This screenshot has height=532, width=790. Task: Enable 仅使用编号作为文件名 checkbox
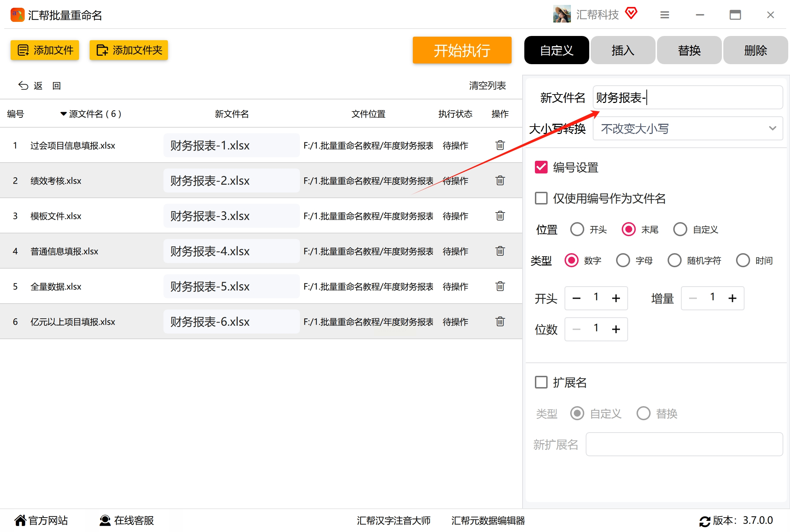click(x=541, y=198)
